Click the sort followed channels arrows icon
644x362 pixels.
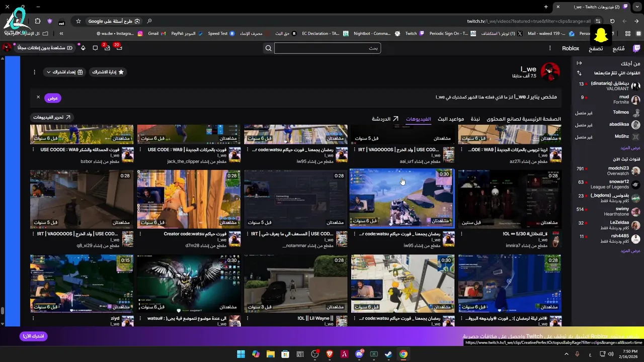(579, 73)
